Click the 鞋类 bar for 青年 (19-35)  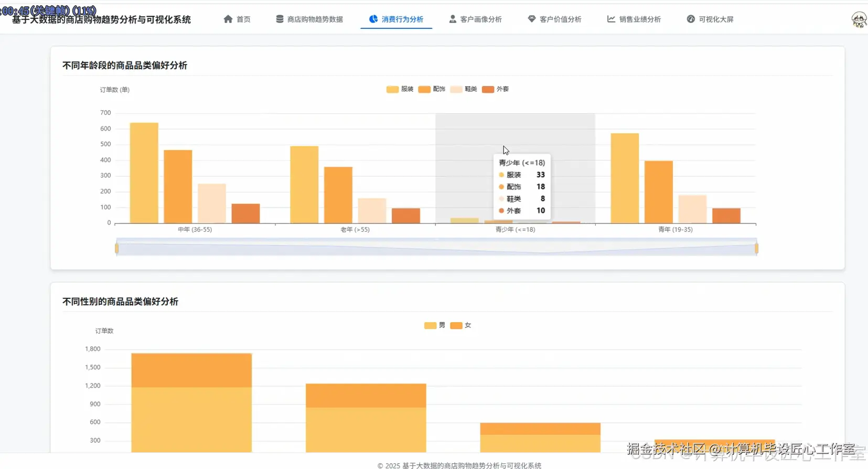point(692,209)
